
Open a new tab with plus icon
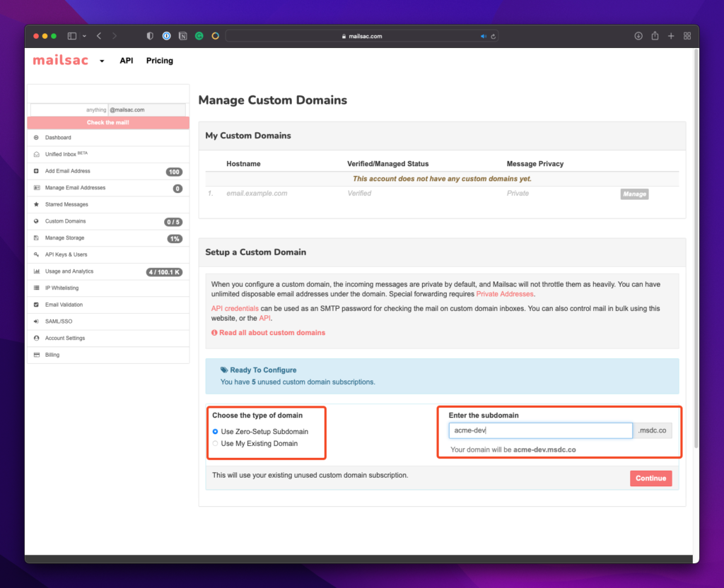671,36
